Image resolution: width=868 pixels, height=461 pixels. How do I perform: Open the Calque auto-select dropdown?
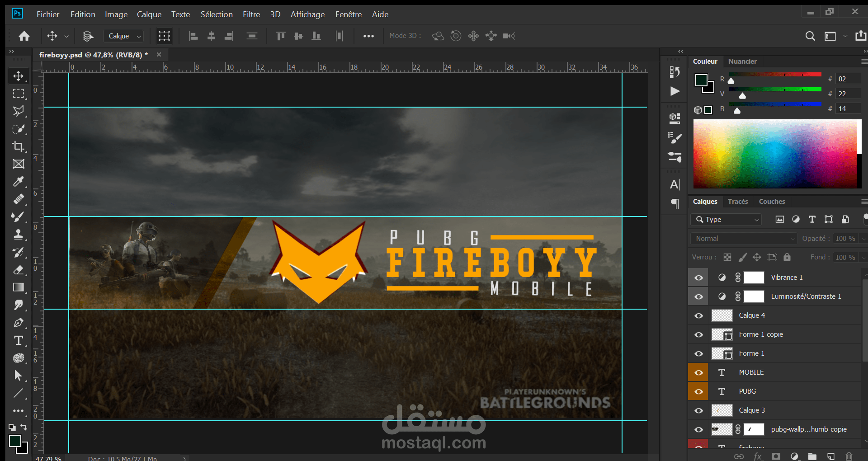click(123, 36)
